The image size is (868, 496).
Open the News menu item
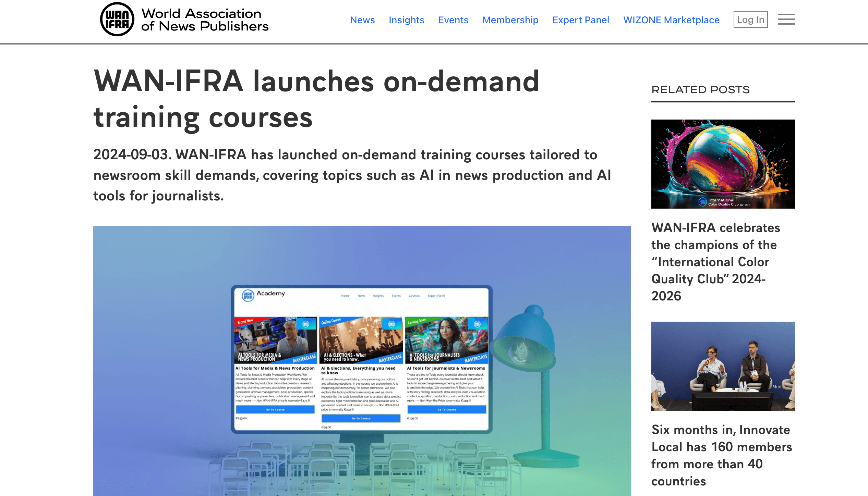(362, 20)
